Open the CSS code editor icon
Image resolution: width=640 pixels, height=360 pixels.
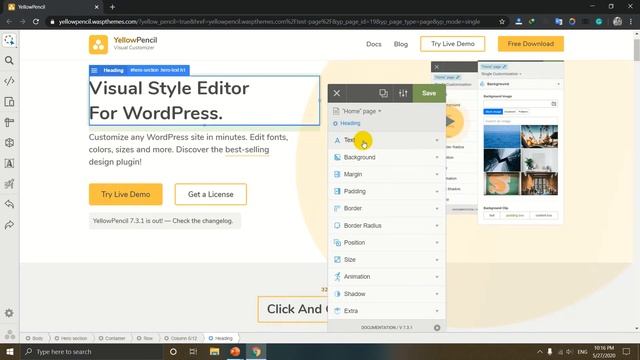tap(9, 81)
